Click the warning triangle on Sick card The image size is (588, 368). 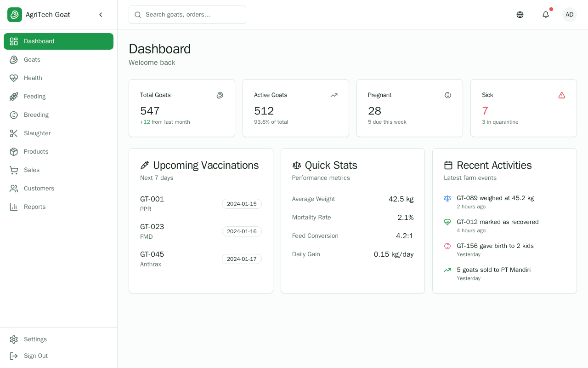tap(562, 95)
